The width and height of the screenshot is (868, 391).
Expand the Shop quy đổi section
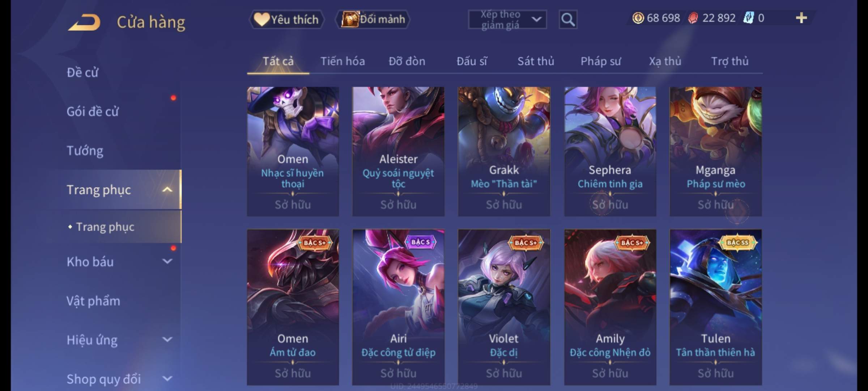pyautogui.click(x=167, y=378)
